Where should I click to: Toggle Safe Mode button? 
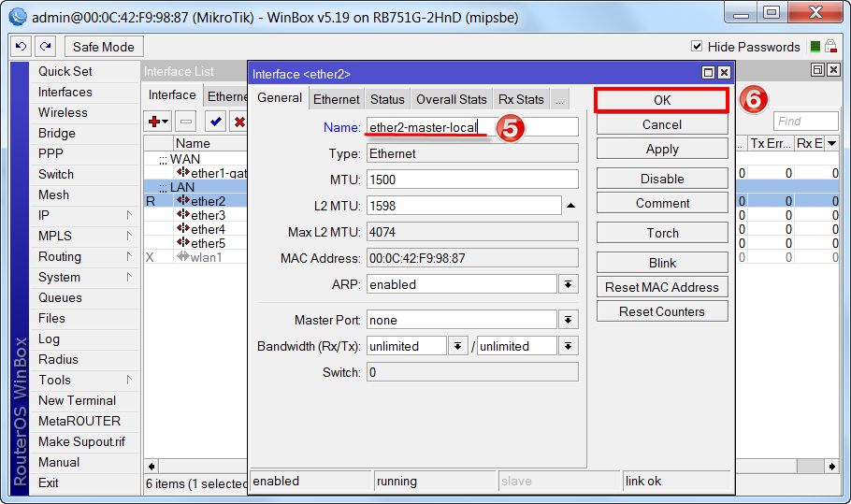(104, 47)
